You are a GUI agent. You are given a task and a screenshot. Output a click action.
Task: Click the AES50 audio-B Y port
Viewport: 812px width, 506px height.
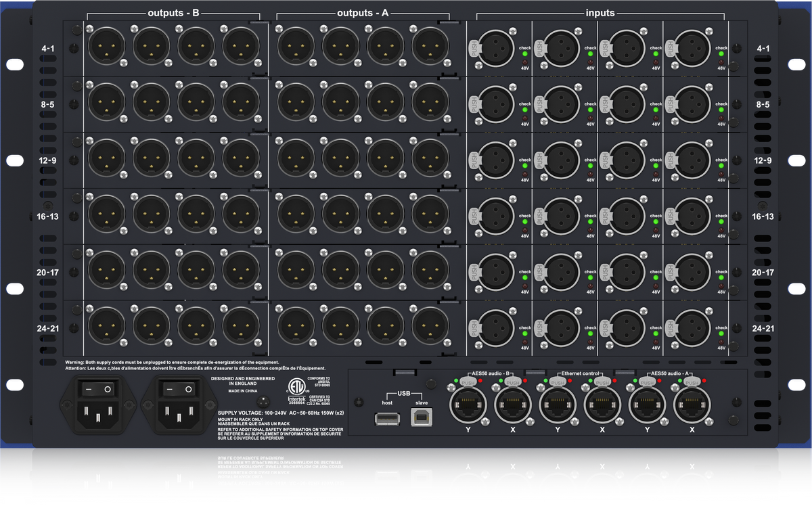468,404
